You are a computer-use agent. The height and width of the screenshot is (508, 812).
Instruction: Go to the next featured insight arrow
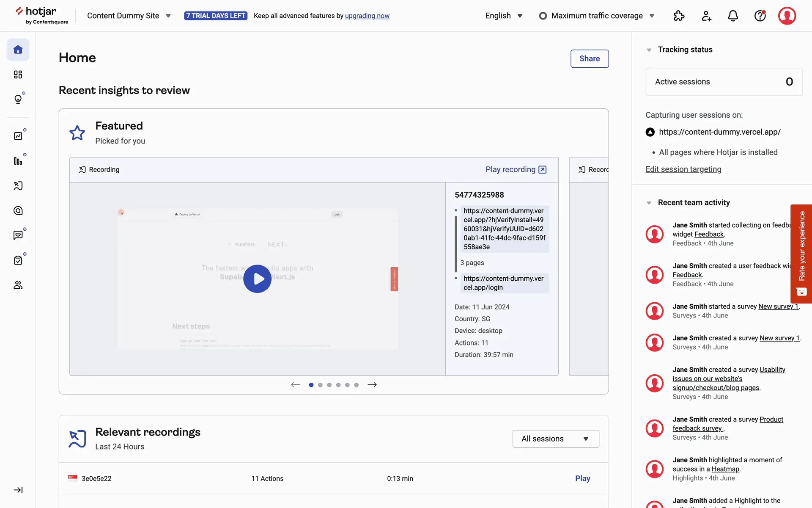tap(372, 385)
